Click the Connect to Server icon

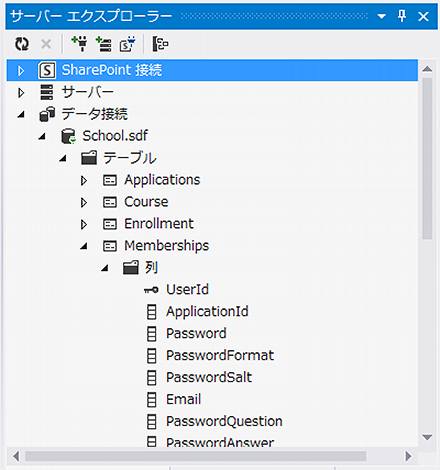tap(104, 44)
